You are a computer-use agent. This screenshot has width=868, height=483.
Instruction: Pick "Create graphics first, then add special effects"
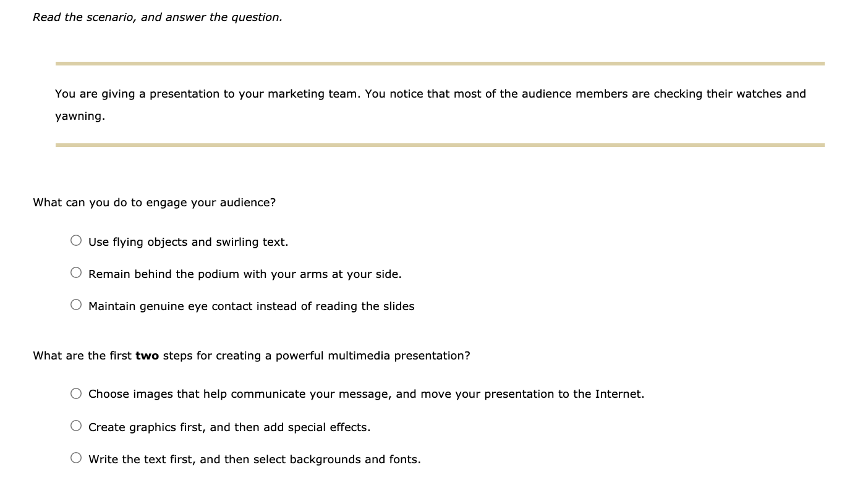pyautogui.click(x=229, y=427)
